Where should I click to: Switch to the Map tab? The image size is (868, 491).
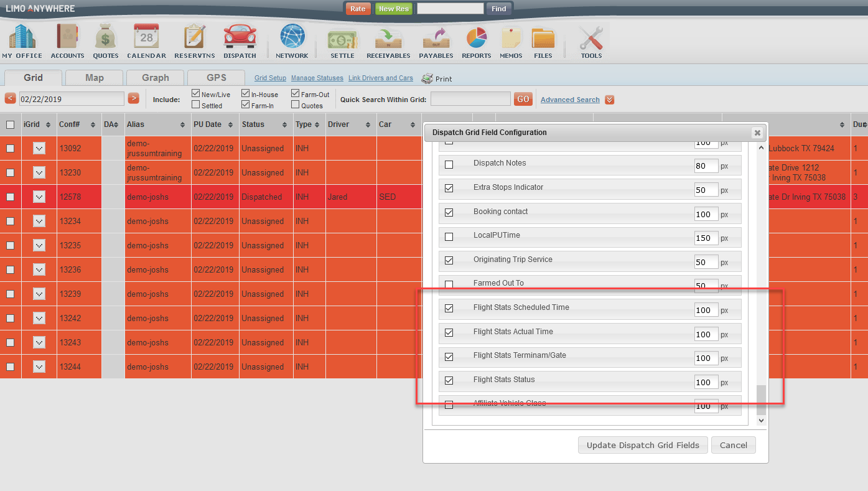(95, 78)
